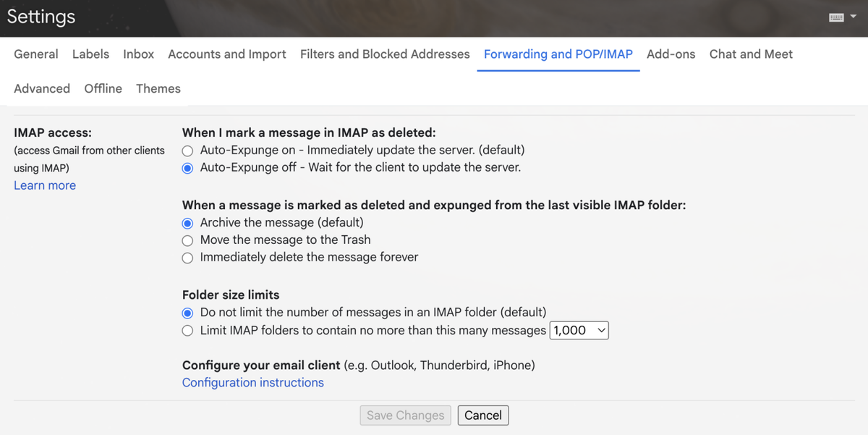Select Auto-Expunge on radio option
This screenshot has height=435, width=868.
tap(188, 151)
